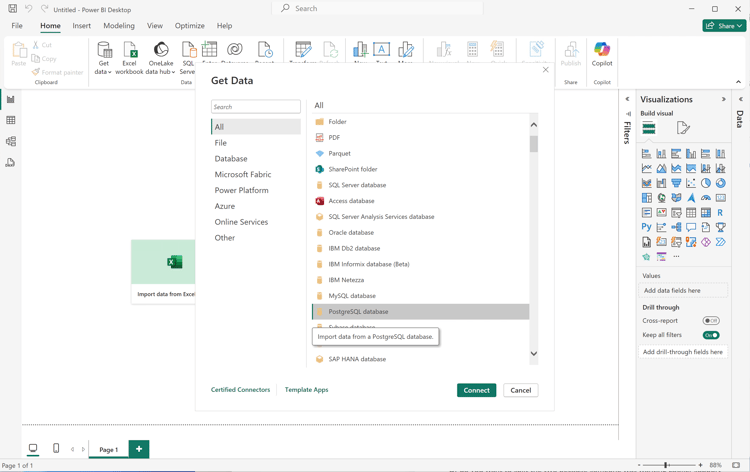Switch to mobile layout icon at bottom
The width and height of the screenshot is (750, 472).
coord(56,448)
